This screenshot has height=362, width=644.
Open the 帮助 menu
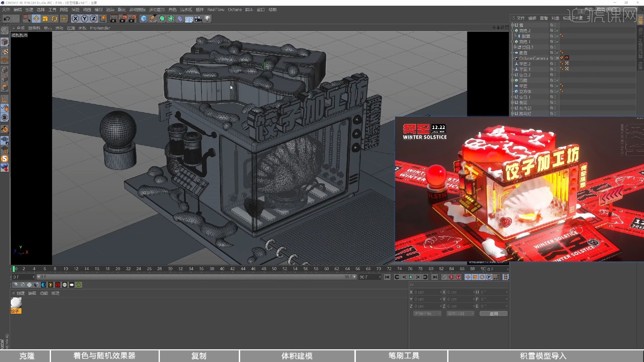[x=272, y=10]
